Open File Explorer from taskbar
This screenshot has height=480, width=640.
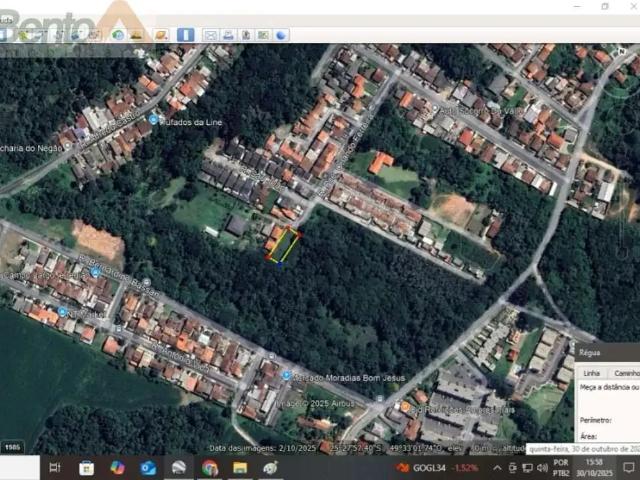(x=240, y=468)
